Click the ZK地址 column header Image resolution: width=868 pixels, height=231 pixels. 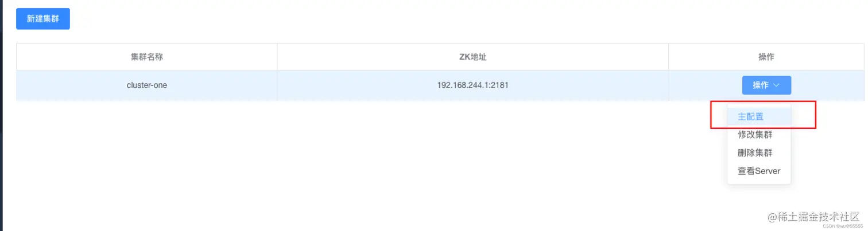(x=473, y=57)
